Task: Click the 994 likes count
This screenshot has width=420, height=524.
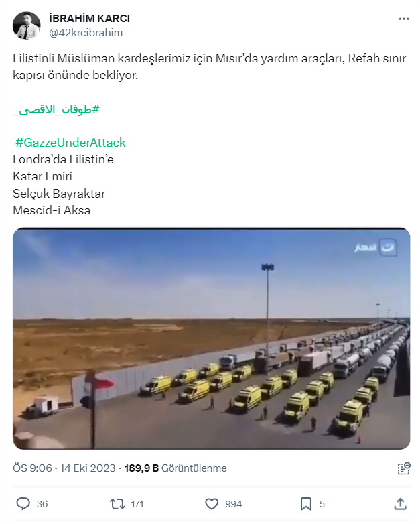Action: point(233,504)
